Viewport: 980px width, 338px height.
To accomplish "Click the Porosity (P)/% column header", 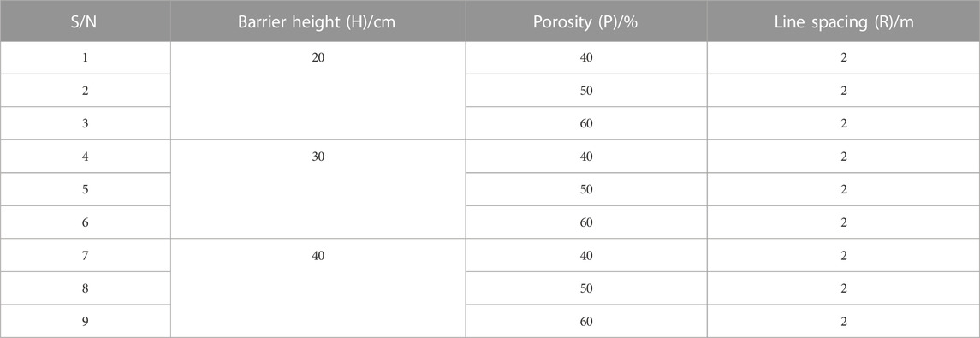I will [586, 21].
